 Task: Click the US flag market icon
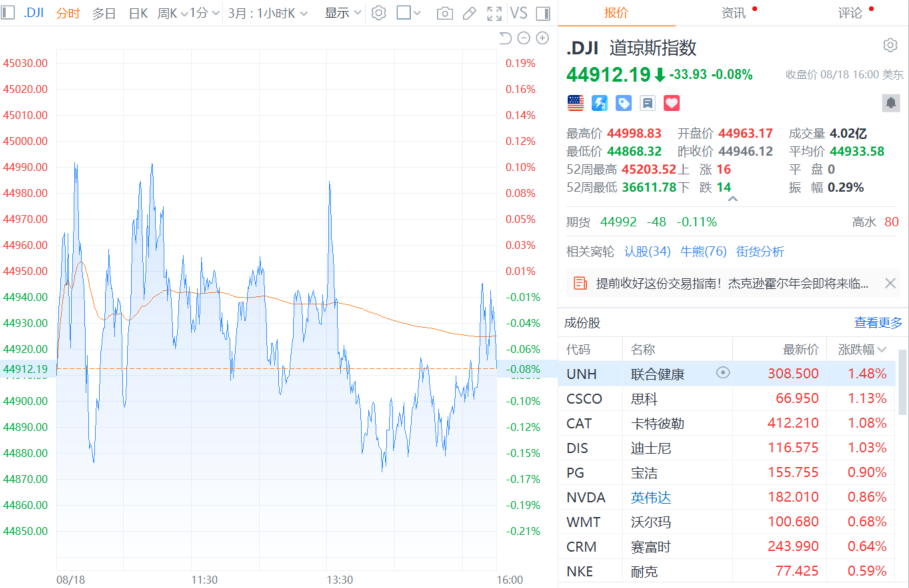point(575,103)
